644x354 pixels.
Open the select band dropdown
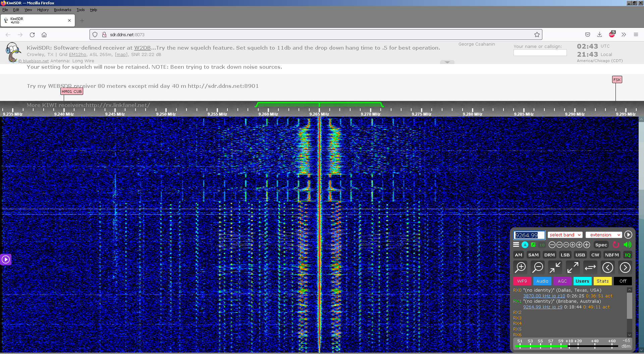(565, 235)
